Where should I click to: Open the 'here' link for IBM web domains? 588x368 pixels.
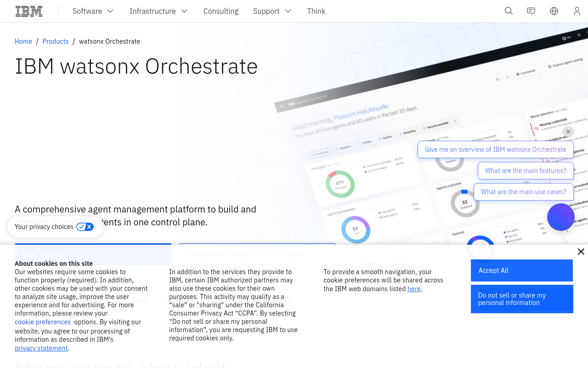[414, 289]
